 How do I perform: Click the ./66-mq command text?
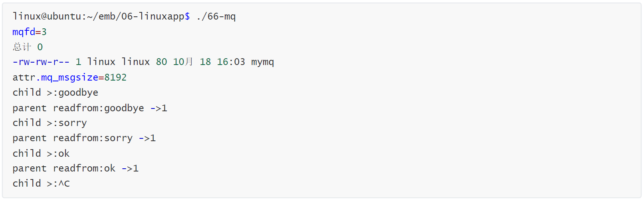pos(216,16)
